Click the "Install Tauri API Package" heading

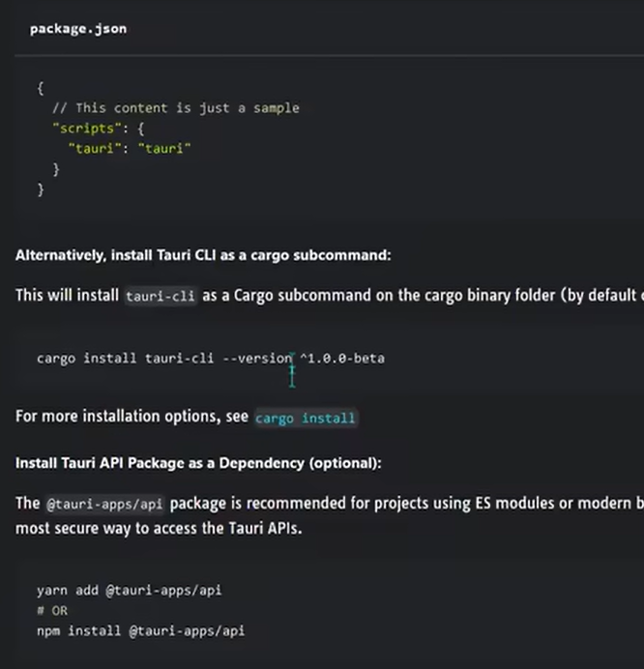[198, 463]
